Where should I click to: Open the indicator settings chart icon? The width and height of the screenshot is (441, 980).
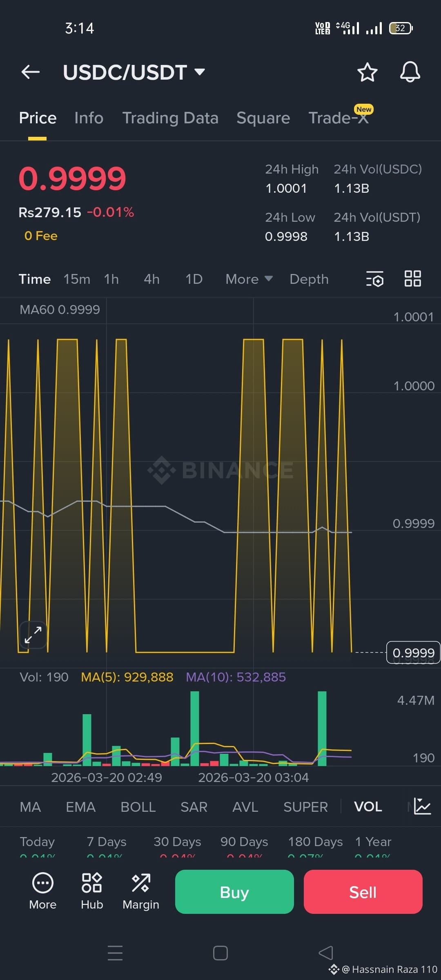click(422, 806)
